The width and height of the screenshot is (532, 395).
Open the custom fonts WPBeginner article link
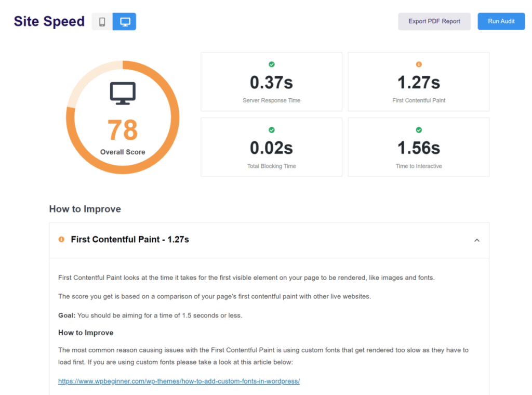pos(179,381)
